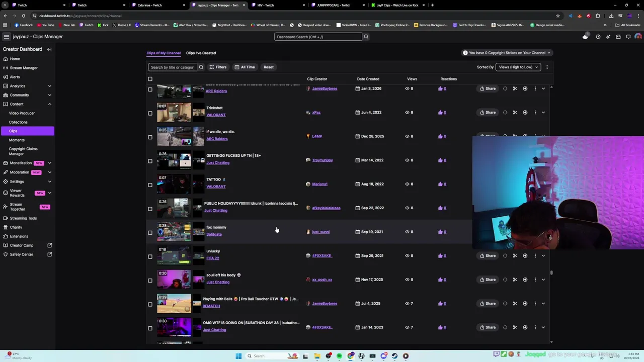Viewport: 644px width, 362px height.
Task: Open the weather widget on taskbar
Action: pyautogui.click(x=20, y=356)
